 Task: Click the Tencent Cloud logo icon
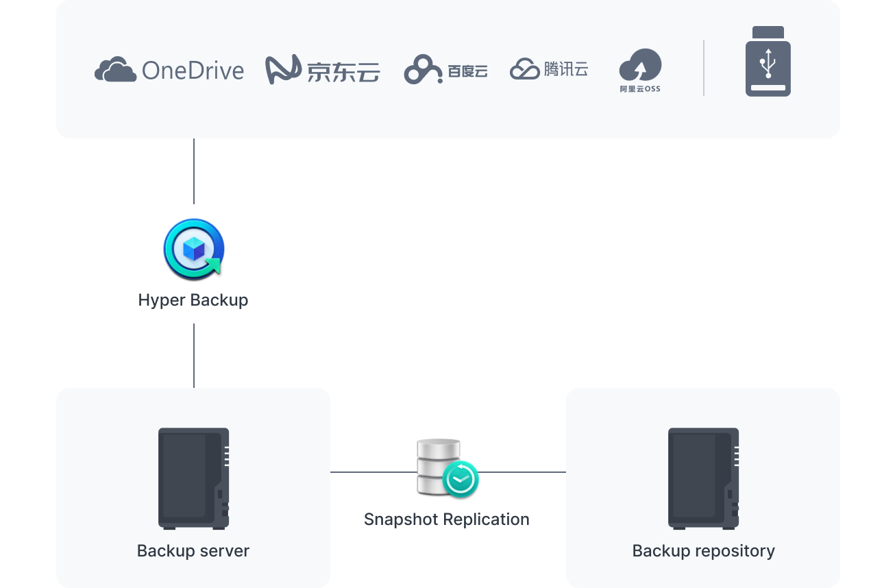[525, 69]
